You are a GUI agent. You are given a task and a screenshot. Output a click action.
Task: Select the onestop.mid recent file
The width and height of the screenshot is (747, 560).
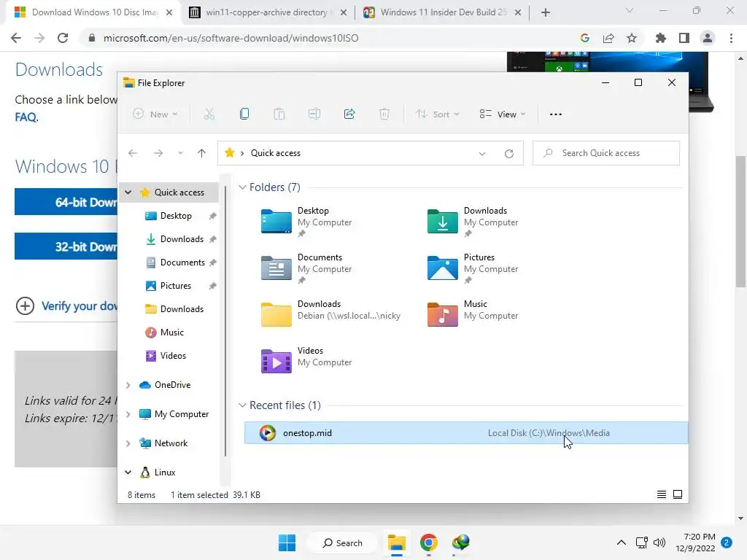(x=466, y=433)
